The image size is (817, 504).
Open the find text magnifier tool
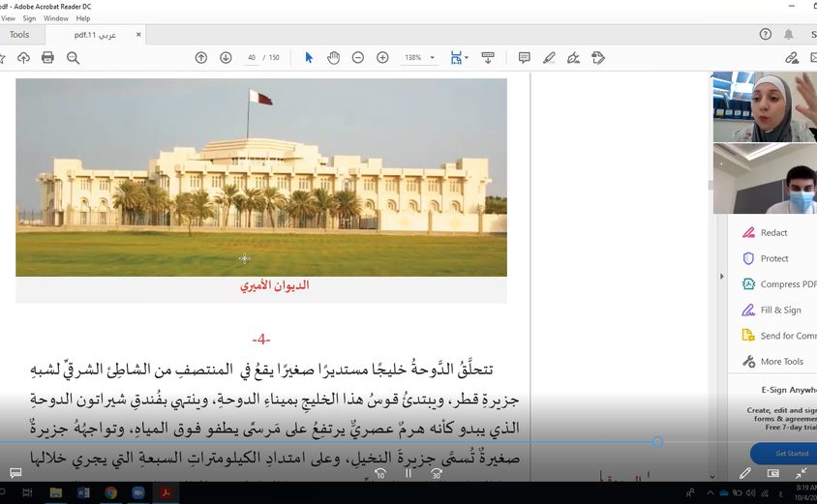point(73,58)
